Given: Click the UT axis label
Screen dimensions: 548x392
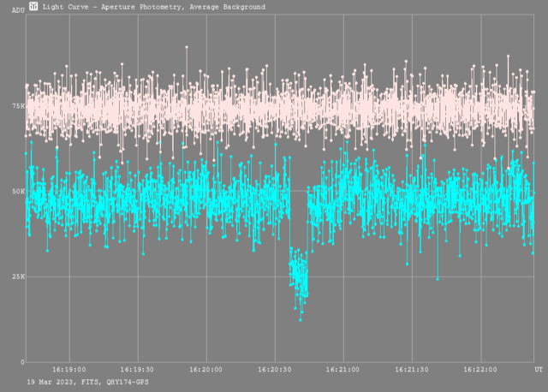Looking at the screenshot, I should point(539,370).
